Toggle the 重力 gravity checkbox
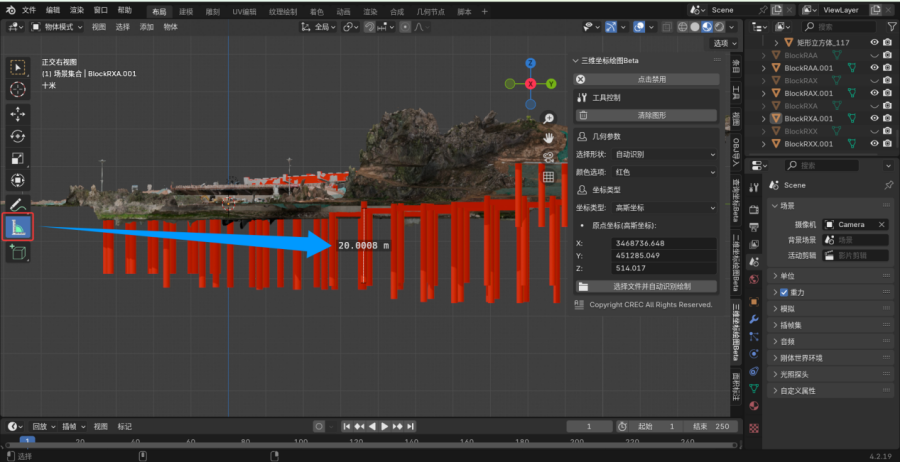Image resolution: width=900 pixels, height=462 pixels. coord(784,292)
